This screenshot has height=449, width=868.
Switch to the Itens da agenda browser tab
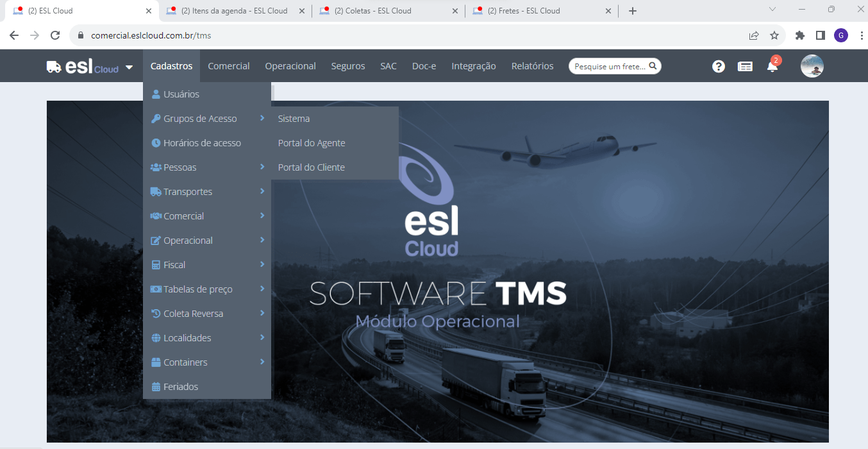pos(235,11)
